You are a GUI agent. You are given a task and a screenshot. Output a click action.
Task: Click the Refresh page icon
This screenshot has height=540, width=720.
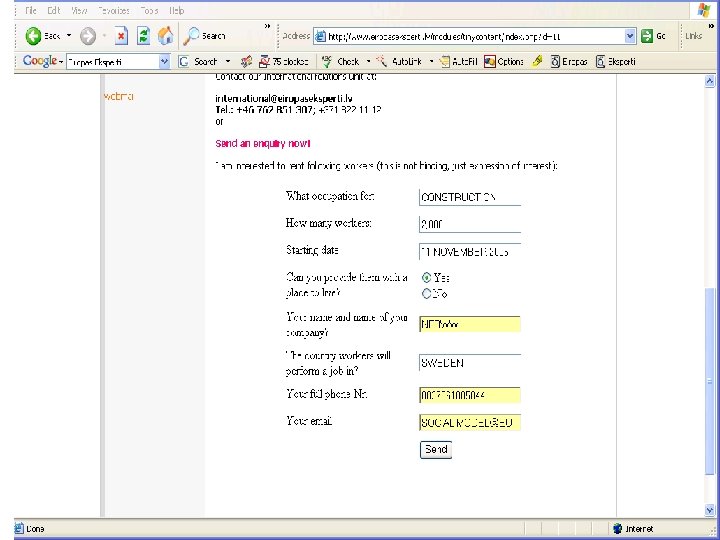pos(143,36)
